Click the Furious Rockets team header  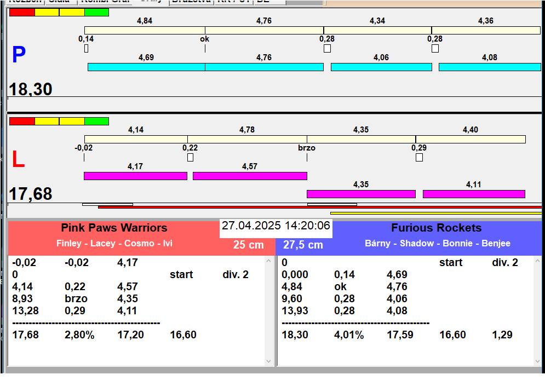coord(436,228)
